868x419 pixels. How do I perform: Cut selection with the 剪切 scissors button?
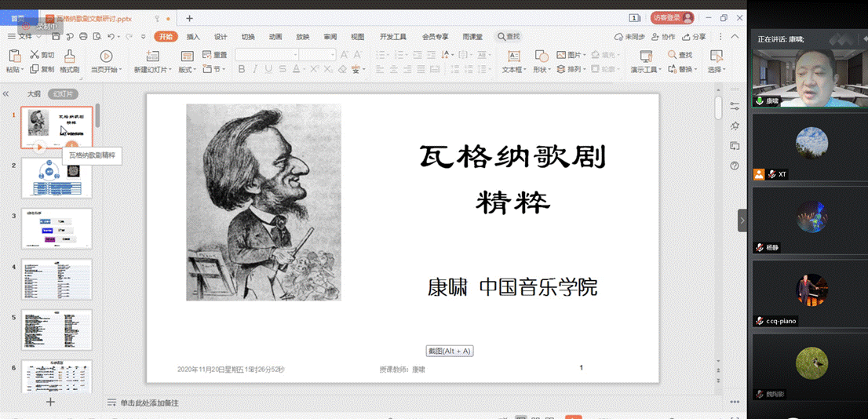(x=42, y=55)
